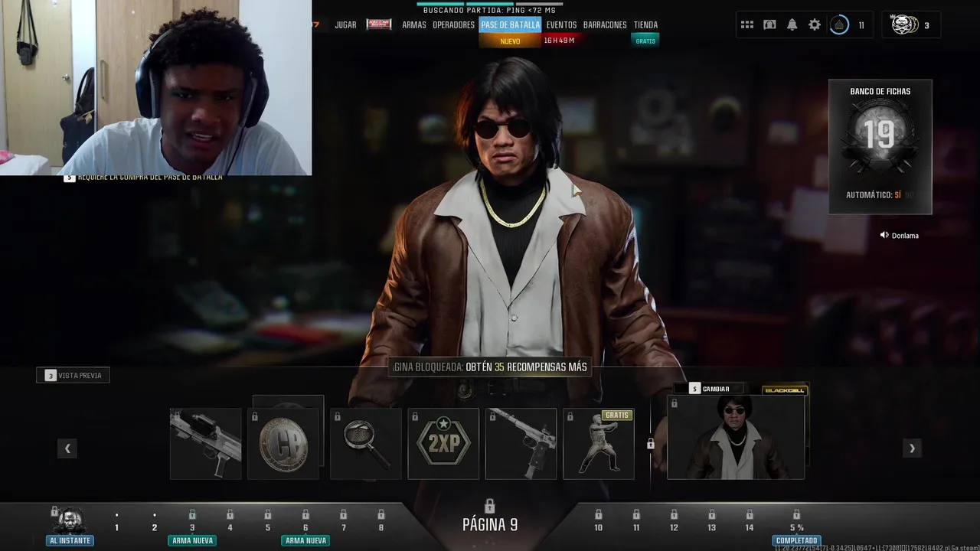Click the BUSCANDO PARTIDA ping status
980x551 pixels.
tap(489, 10)
